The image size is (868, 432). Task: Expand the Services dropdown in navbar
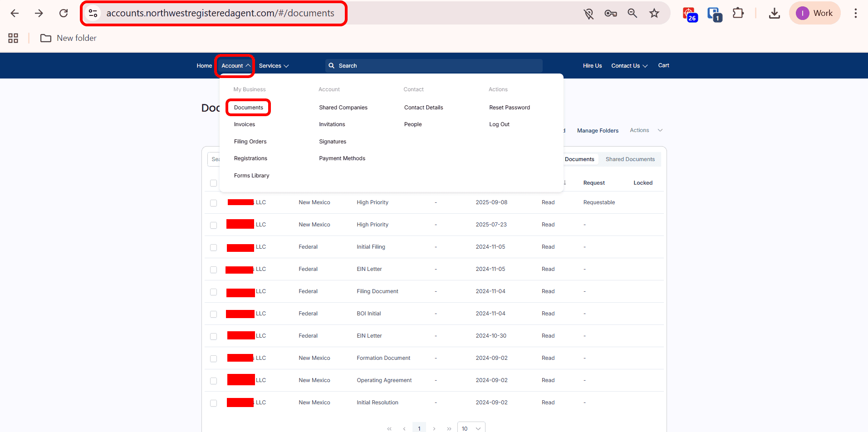click(x=274, y=66)
